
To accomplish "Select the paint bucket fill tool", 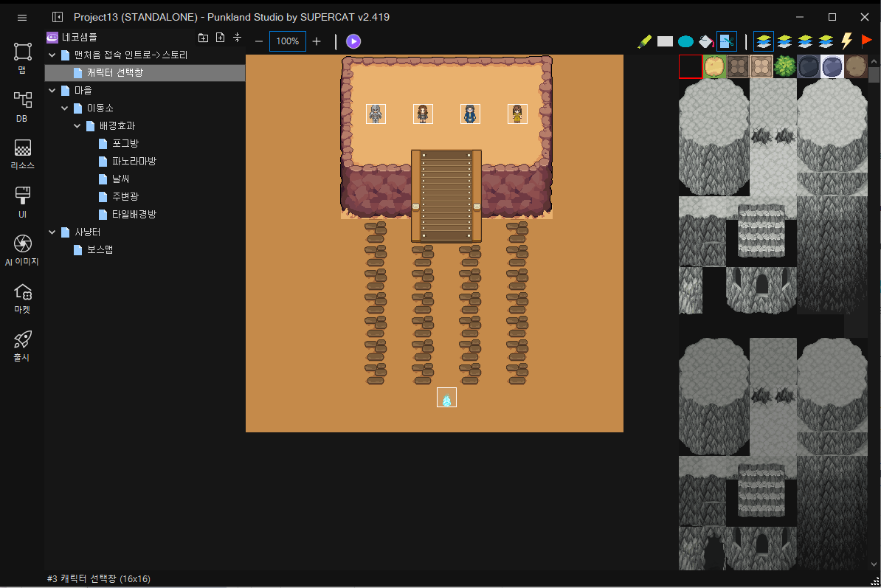I will (x=706, y=41).
